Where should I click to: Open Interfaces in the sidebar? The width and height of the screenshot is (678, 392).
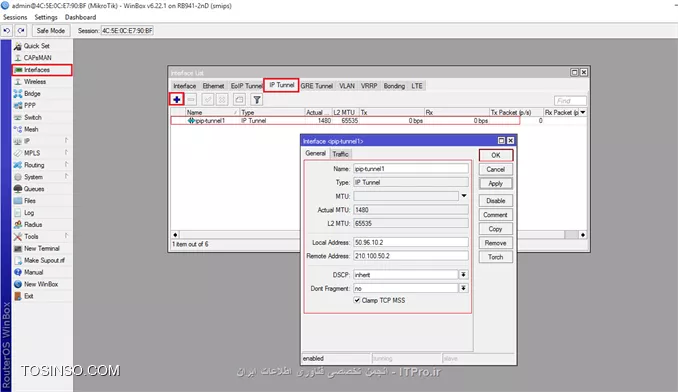pos(42,70)
